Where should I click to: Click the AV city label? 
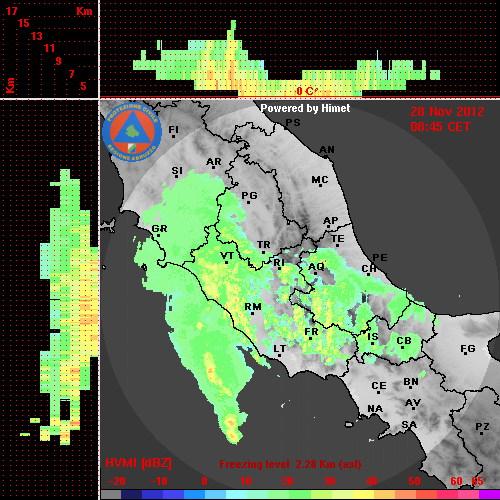[x=413, y=403]
